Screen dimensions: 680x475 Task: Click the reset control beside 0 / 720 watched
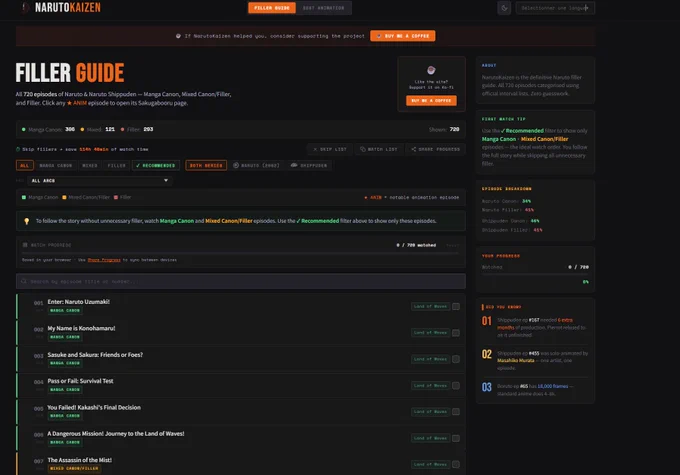(x=452, y=246)
